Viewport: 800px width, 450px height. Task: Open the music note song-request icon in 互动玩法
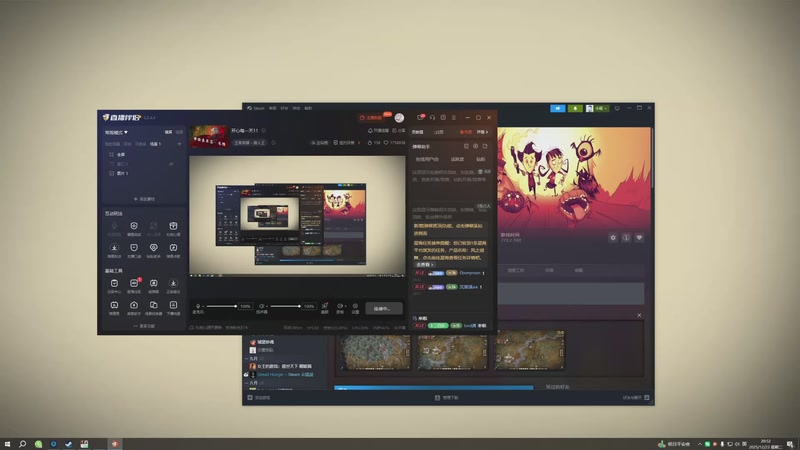(x=173, y=247)
